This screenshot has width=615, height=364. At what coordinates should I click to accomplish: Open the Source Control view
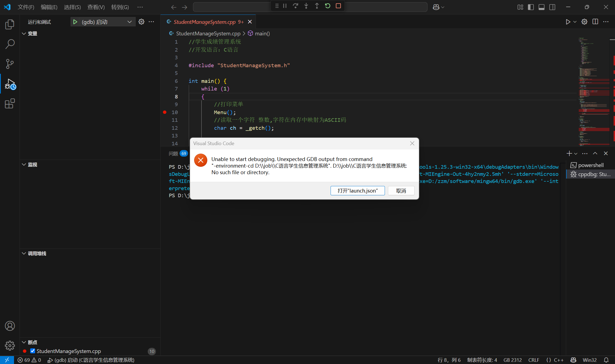click(10, 64)
